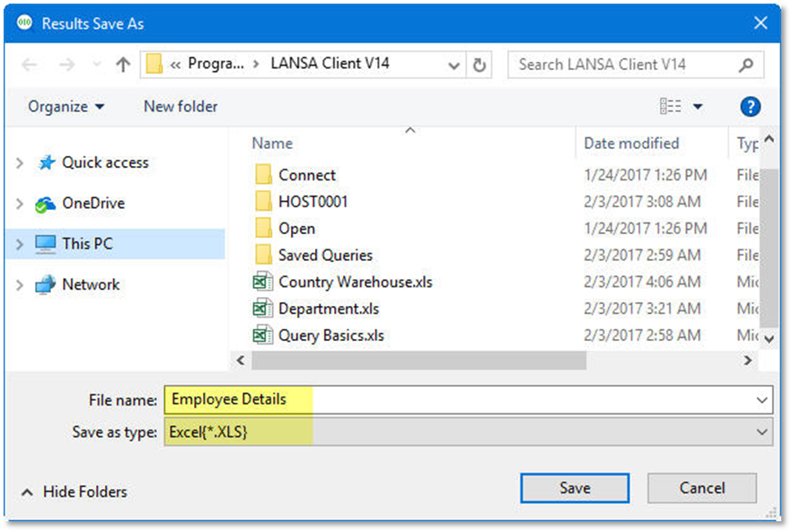Screen dimensions: 792x532
Task: Open the view options dropdown arrow
Action: click(698, 107)
